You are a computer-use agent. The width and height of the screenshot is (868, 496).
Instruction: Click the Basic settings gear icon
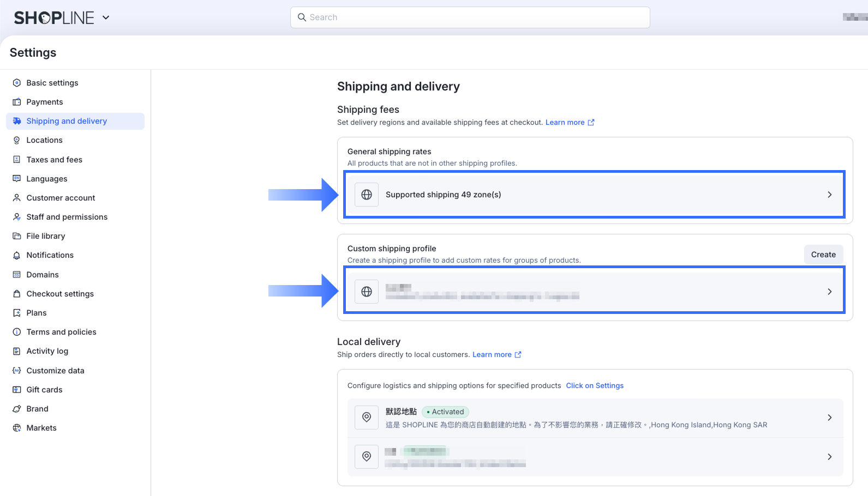(17, 83)
